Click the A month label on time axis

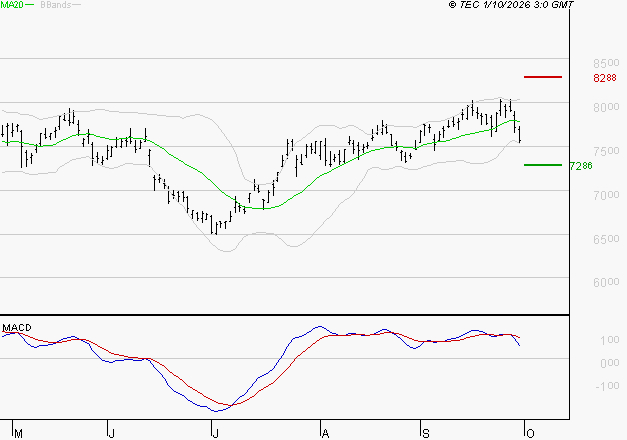coord(325,434)
